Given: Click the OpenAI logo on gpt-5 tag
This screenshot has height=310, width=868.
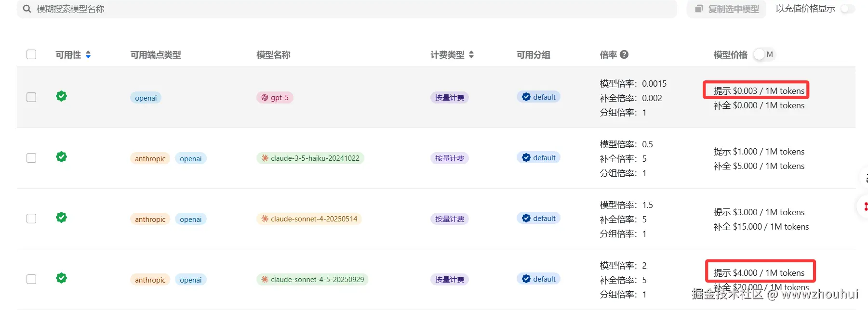Looking at the screenshot, I should pyautogui.click(x=265, y=98).
